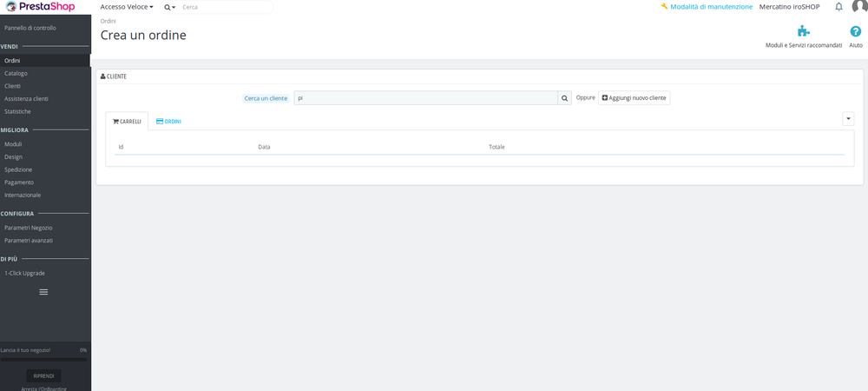This screenshot has width=868, height=391.
Task: Open Moduli in the sidebar
Action: (13, 144)
